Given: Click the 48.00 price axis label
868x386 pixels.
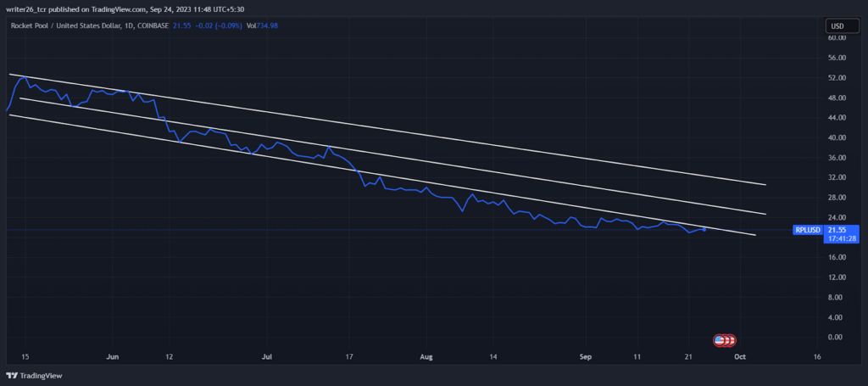Looking at the screenshot, I should (837, 98).
